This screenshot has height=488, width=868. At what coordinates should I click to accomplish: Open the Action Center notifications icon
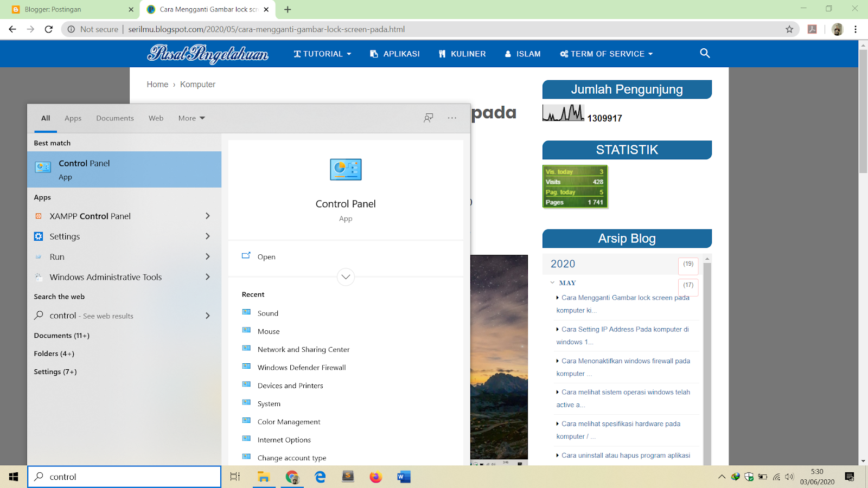(x=850, y=477)
